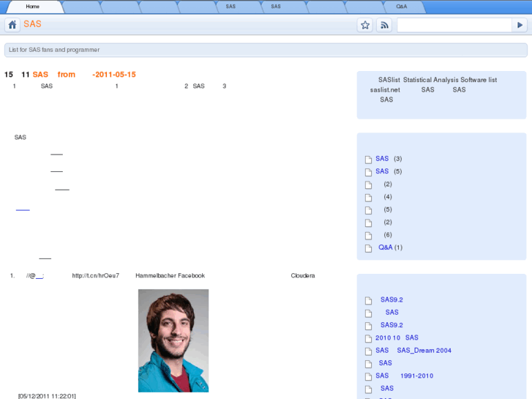Click 'List for SAS fans and programmer' banner

click(266, 50)
